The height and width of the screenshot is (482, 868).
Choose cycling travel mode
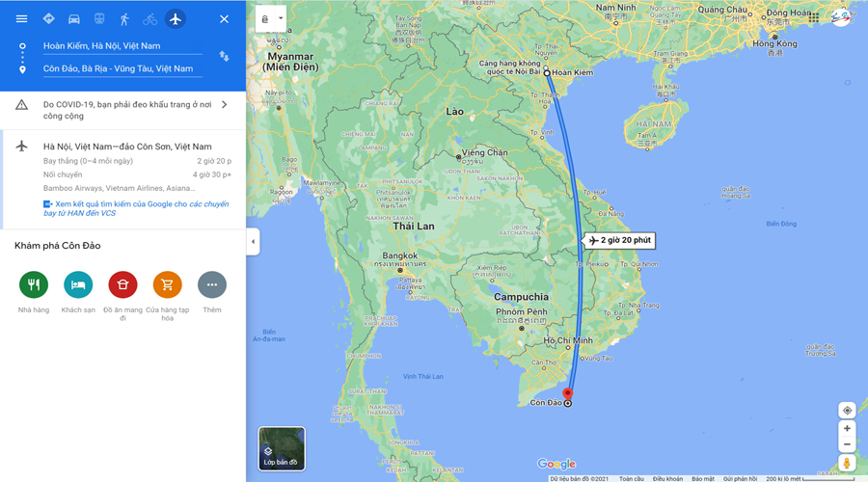point(150,19)
